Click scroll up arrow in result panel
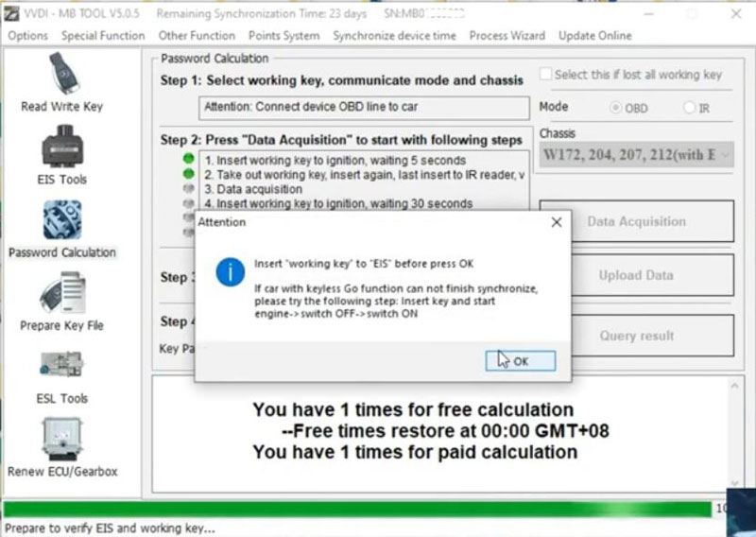The width and height of the screenshot is (756, 537). [734, 386]
